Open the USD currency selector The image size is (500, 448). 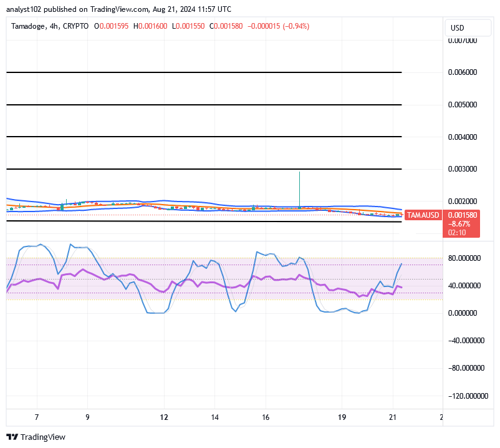click(x=468, y=27)
